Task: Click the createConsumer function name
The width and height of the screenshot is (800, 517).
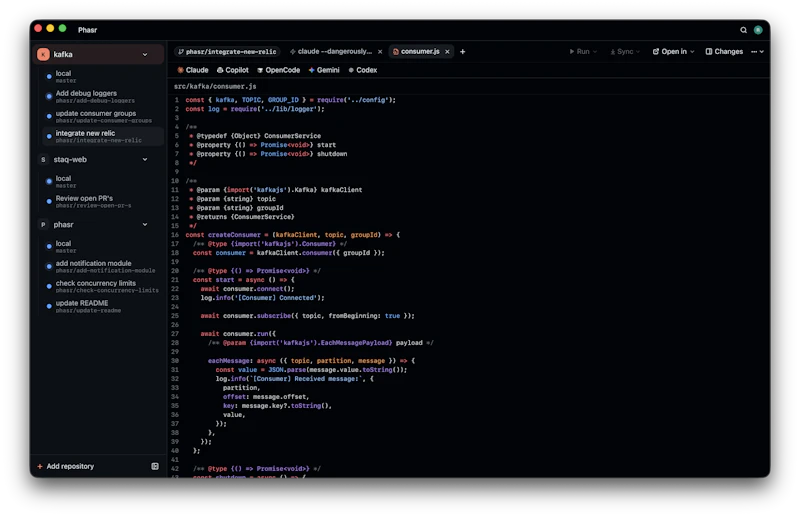Action: point(234,235)
